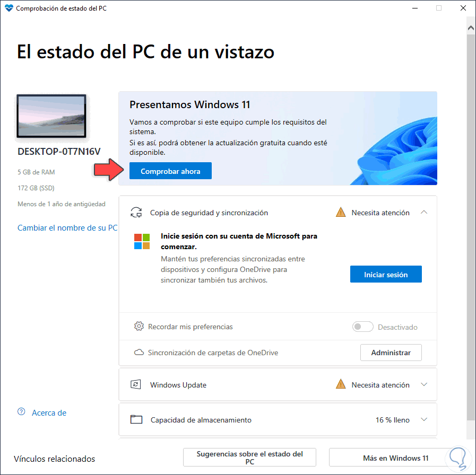Click the gear icon beside Recordar mis preferencias
The image size is (476, 475).
[x=139, y=326]
